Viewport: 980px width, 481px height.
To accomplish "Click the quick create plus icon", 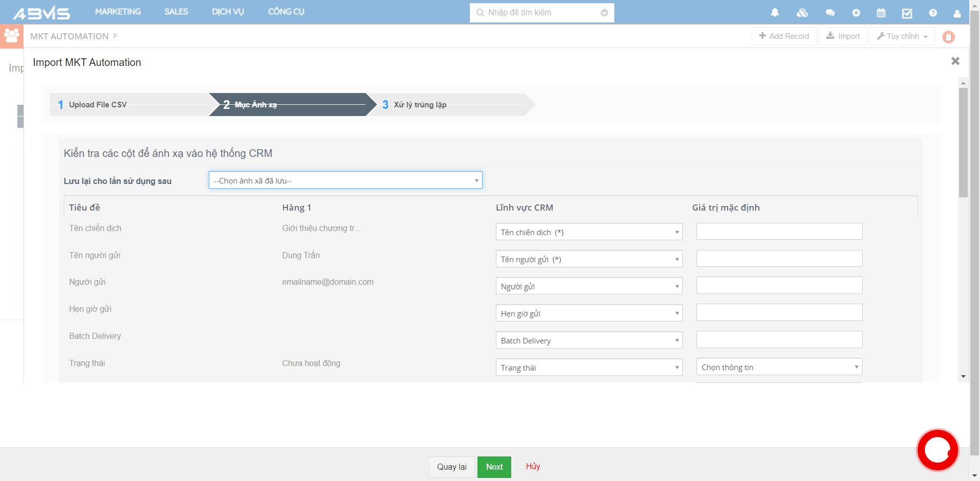I will coord(856,13).
